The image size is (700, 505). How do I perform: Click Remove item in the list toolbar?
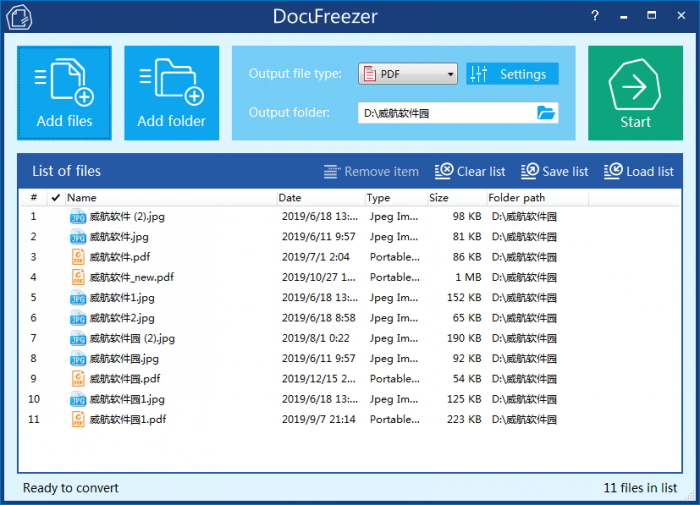[371, 171]
